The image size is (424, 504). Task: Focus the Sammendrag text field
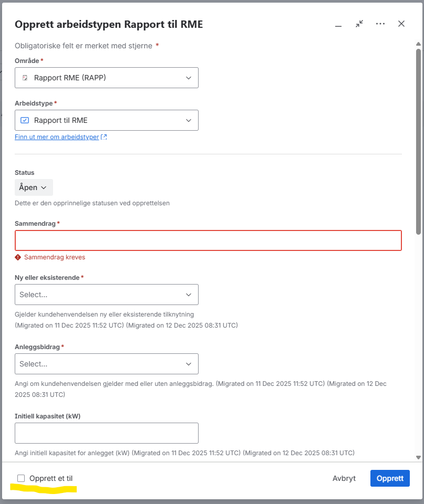[208, 240]
